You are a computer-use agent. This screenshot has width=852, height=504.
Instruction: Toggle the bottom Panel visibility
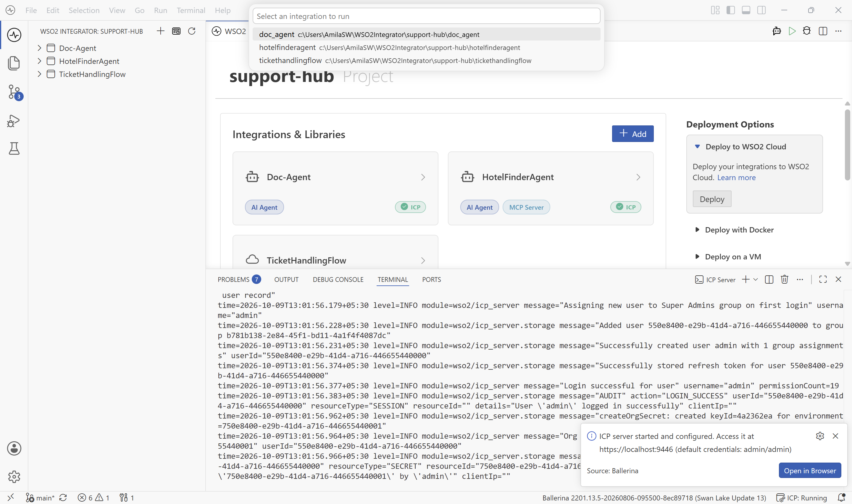pyautogui.click(x=746, y=10)
